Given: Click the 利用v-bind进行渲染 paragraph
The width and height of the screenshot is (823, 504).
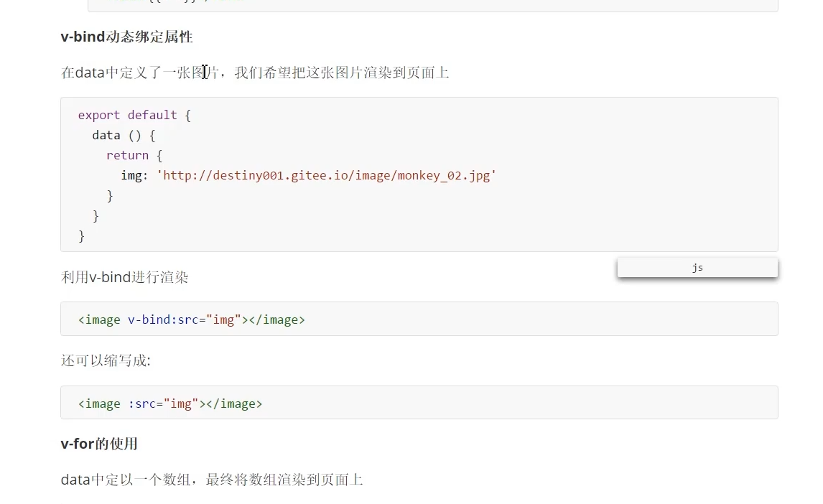Looking at the screenshot, I should 125,277.
